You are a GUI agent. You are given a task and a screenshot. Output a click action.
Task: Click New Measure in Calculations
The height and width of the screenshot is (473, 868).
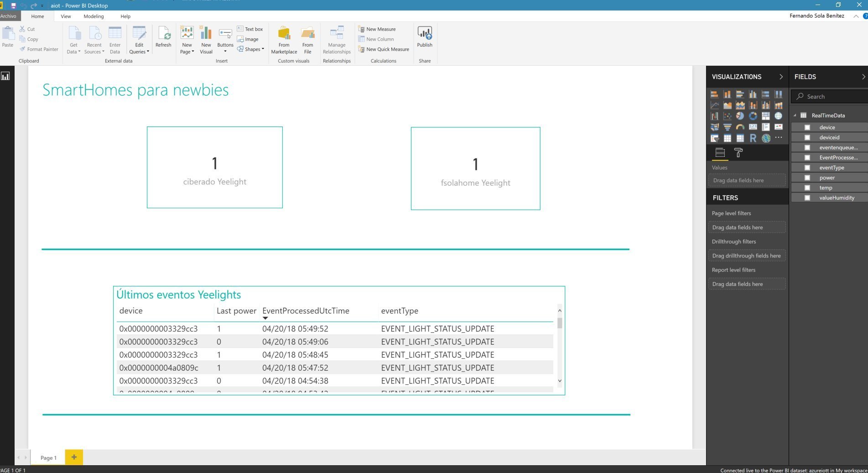(377, 29)
